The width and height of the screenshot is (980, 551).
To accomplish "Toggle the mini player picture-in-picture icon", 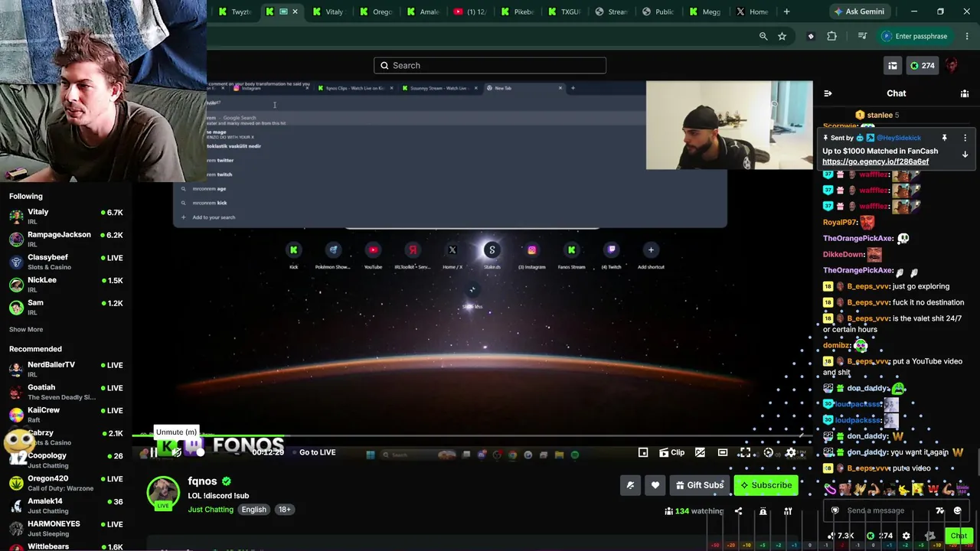I will (x=643, y=452).
